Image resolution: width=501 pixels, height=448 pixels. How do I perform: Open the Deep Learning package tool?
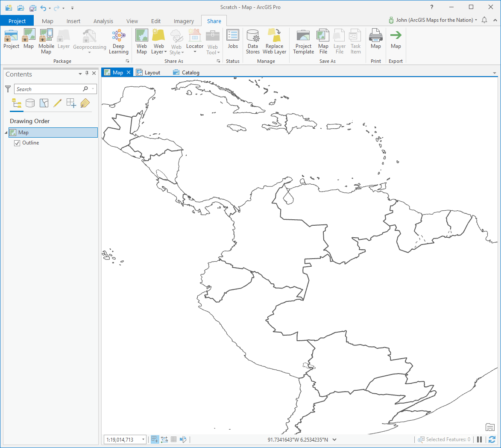coord(119,41)
